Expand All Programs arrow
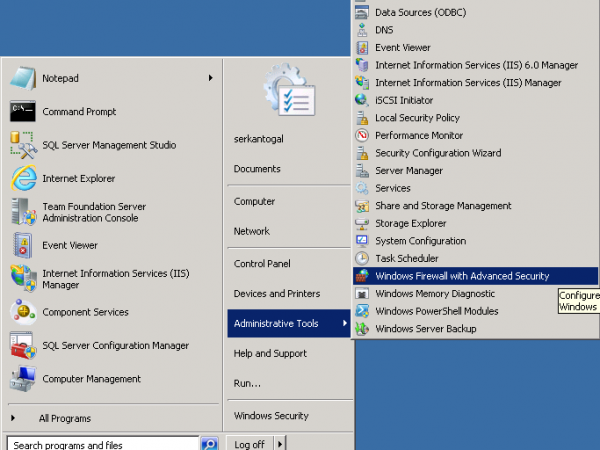Screen dimensions: 600x450 point(13,418)
